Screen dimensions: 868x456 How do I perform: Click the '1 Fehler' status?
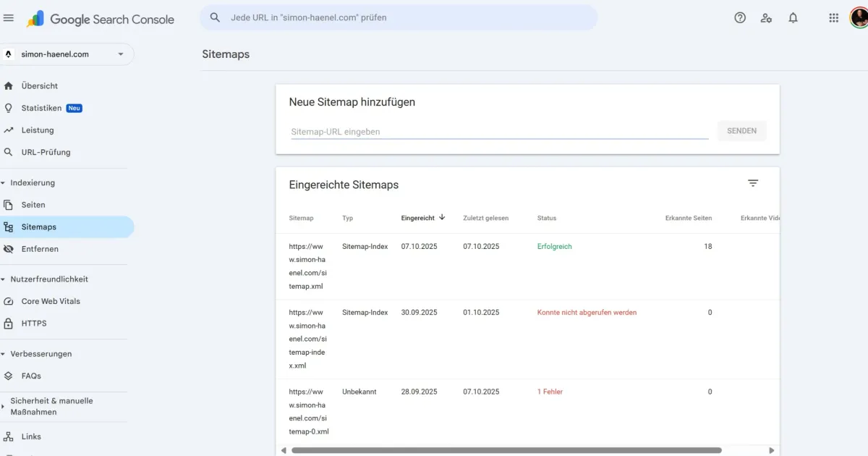(550, 392)
